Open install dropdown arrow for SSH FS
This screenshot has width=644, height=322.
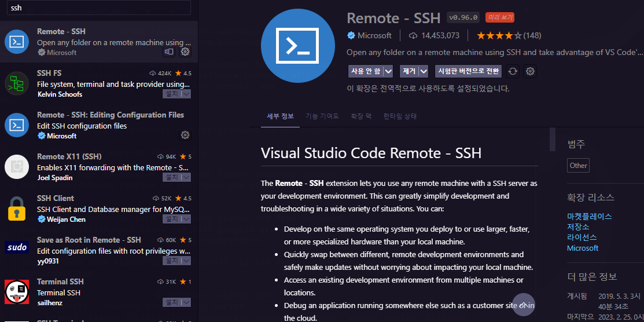186,94
